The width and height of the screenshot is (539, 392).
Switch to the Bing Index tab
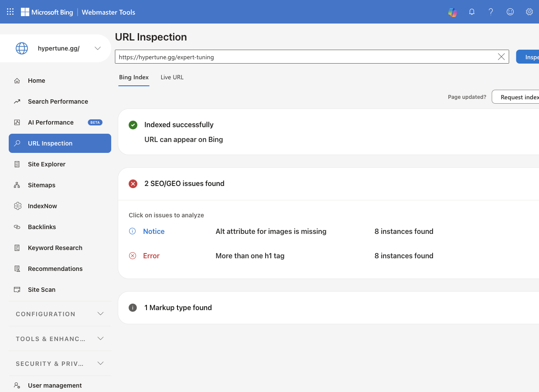134,77
